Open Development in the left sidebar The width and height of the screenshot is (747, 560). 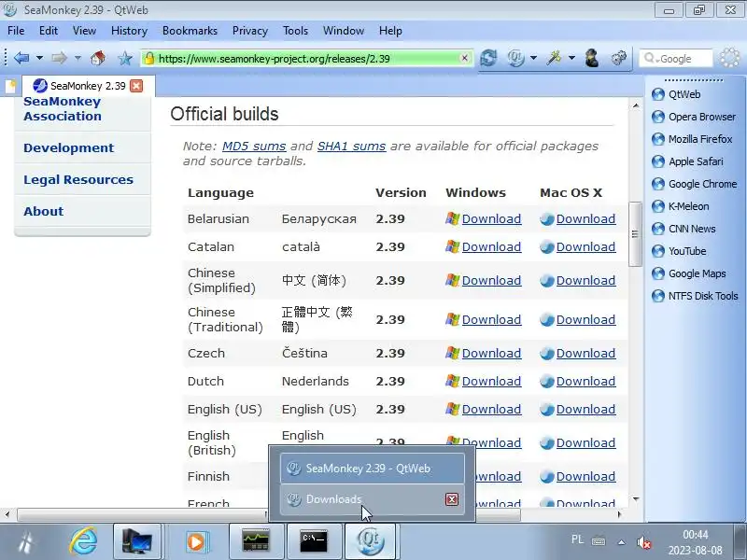(68, 147)
